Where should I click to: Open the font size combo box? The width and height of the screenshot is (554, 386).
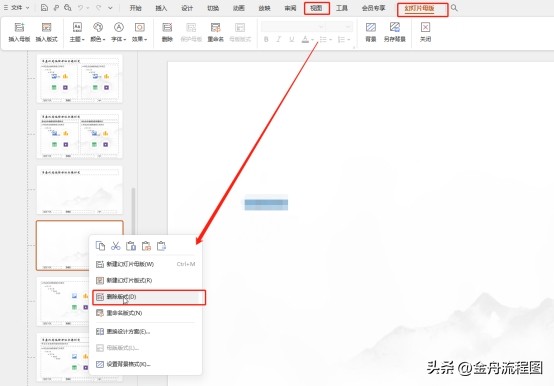tap(339, 27)
